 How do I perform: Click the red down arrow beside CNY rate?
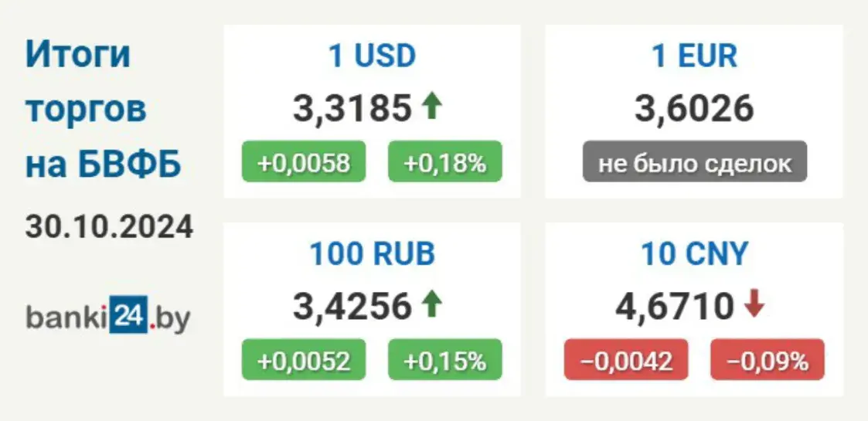[754, 305]
